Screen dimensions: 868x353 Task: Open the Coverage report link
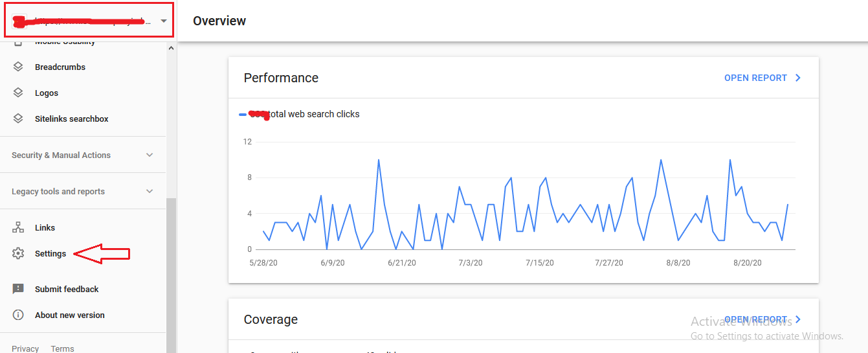(x=755, y=319)
